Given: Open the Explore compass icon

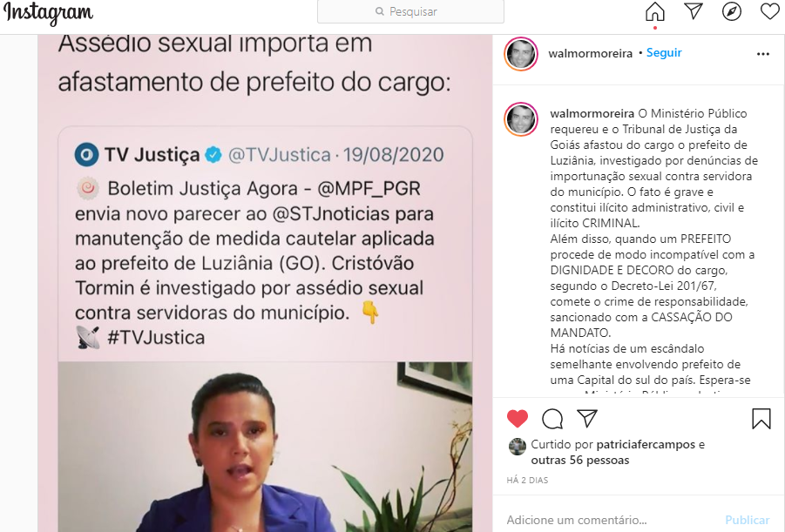Looking at the screenshot, I should coord(732,11).
